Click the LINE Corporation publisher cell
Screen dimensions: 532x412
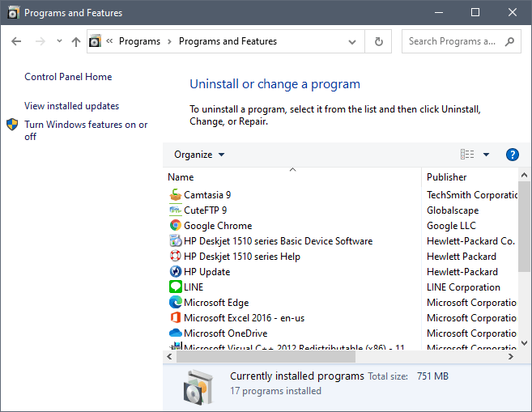coord(463,287)
